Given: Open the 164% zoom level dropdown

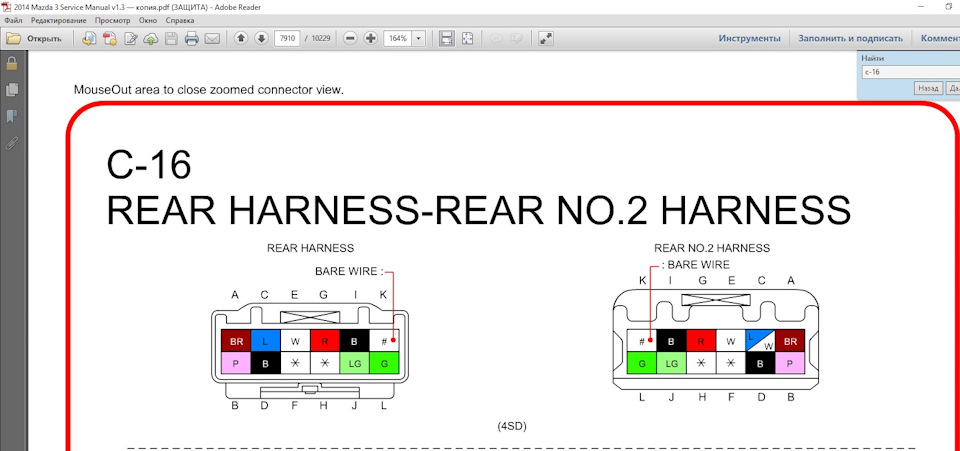Looking at the screenshot, I should (x=419, y=39).
